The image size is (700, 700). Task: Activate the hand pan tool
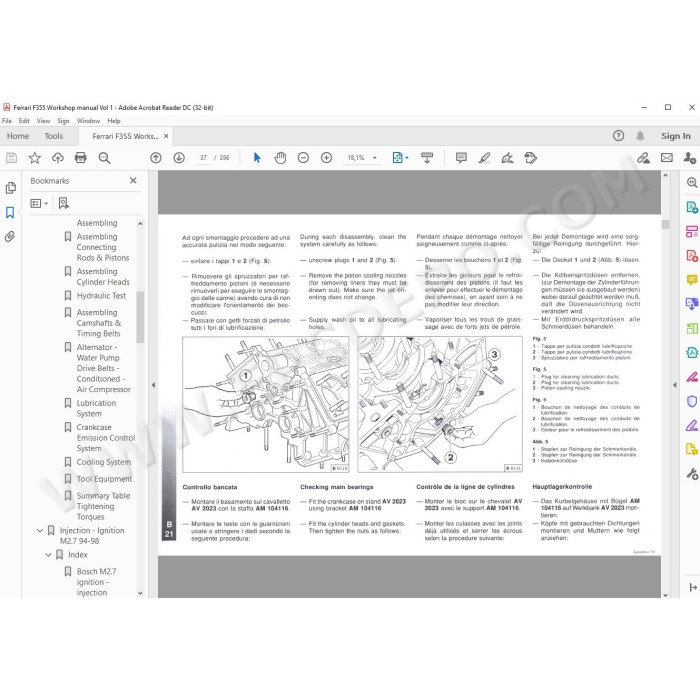280,158
